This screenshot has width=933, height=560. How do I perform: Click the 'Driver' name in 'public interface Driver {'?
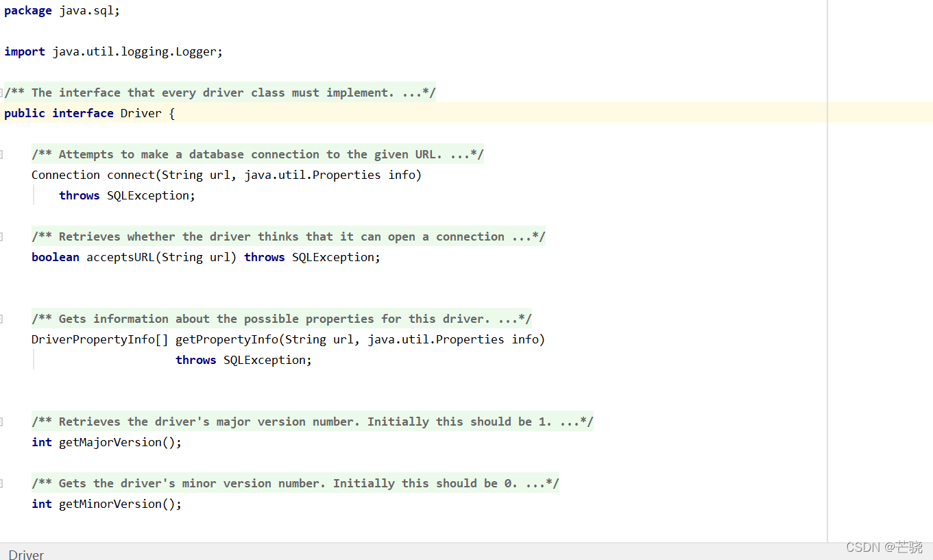tap(141, 113)
